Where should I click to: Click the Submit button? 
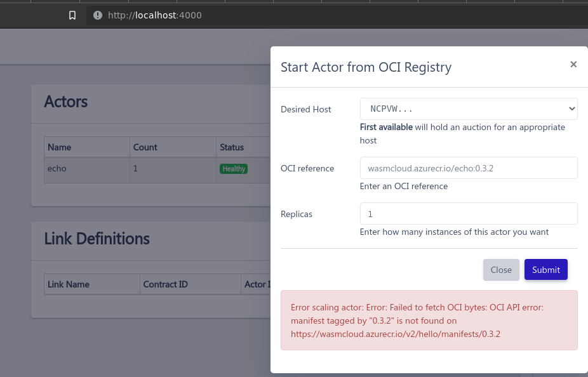coord(545,270)
